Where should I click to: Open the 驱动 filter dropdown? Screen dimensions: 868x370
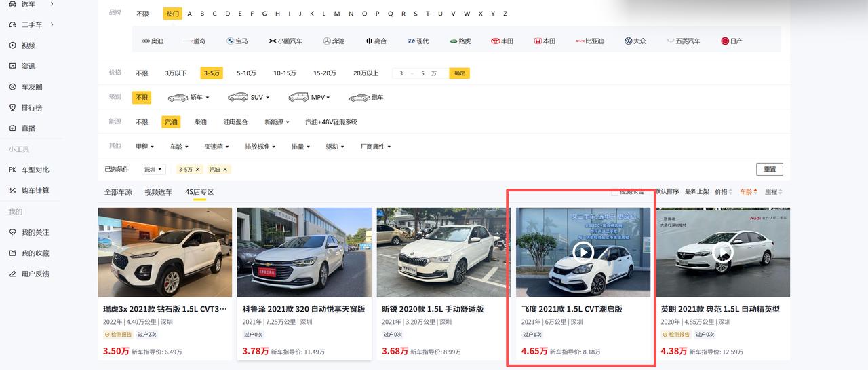coord(335,147)
